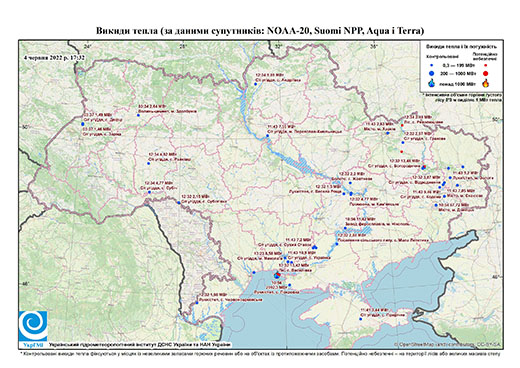Click the red marker north-east of Kharkiv
Viewport: 520px width, 368px height.
(x=402, y=125)
